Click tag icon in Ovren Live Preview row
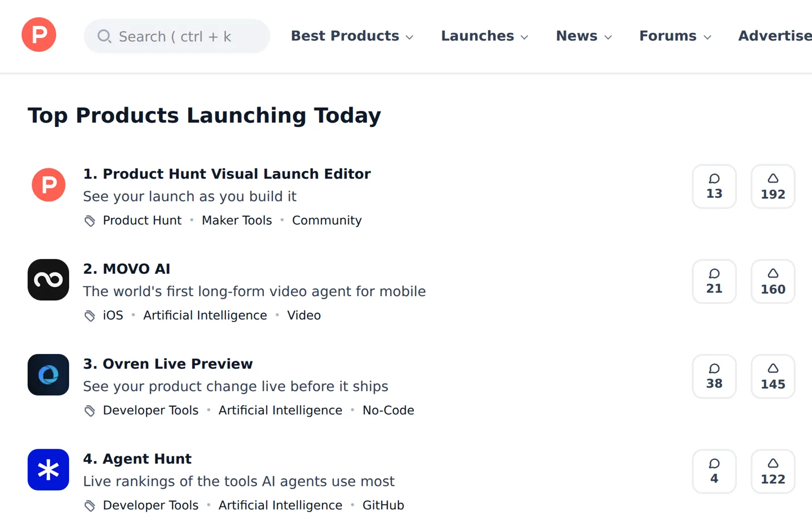 pyautogui.click(x=89, y=410)
